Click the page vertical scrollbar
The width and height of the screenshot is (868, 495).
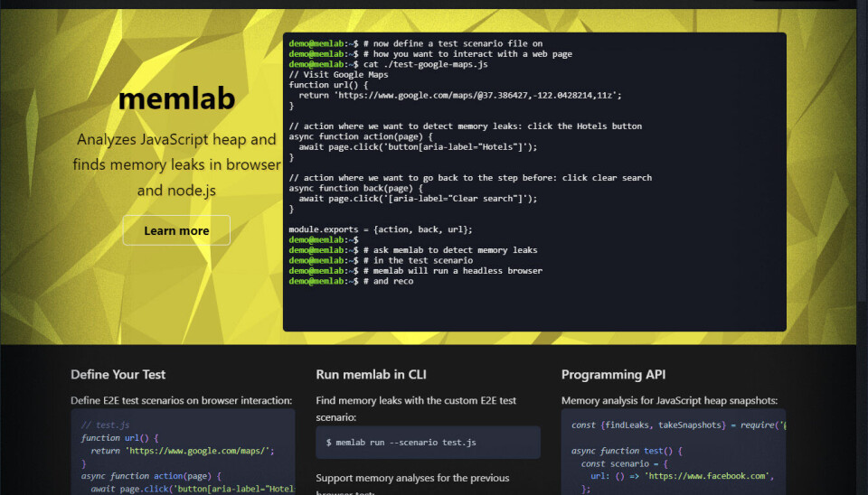pyautogui.click(x=862, y=247)
